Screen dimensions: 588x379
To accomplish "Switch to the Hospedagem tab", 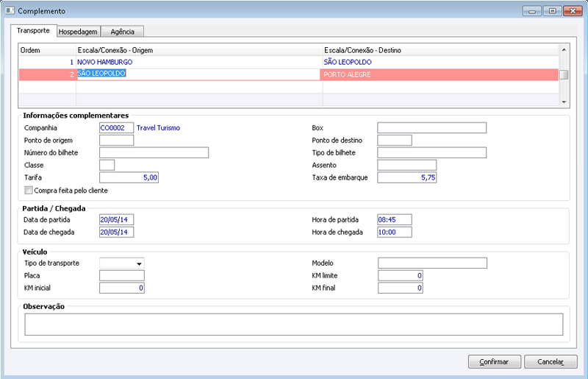I will coord(79,32).
